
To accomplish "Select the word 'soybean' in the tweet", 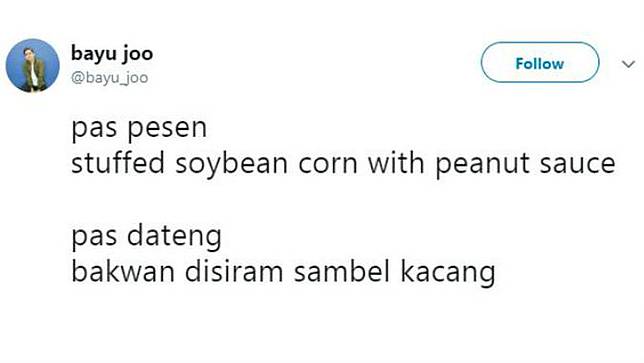I will 232,165.
